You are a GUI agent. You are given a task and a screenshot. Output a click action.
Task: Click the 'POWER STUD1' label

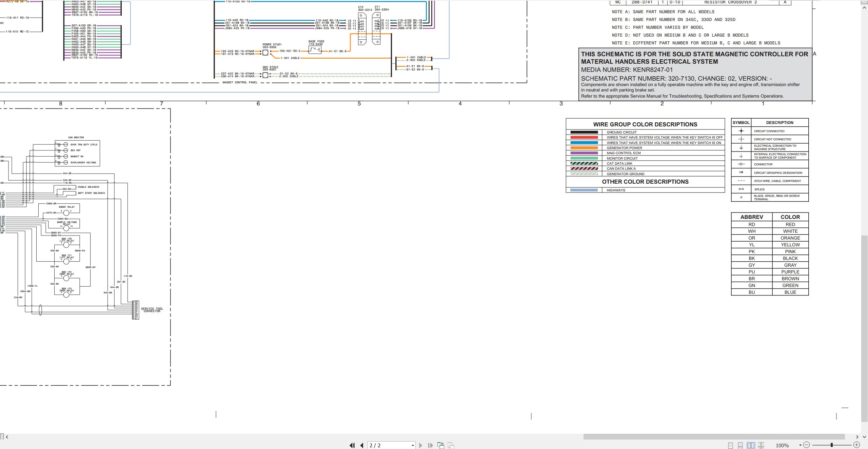[x=272, y=44]
